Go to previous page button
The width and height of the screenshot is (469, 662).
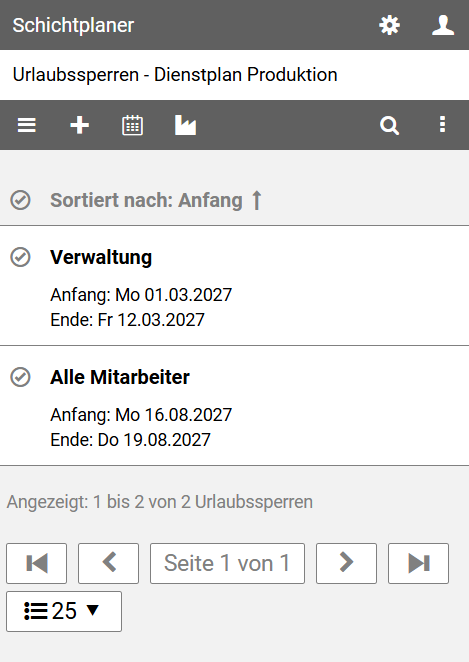point(108,563)
